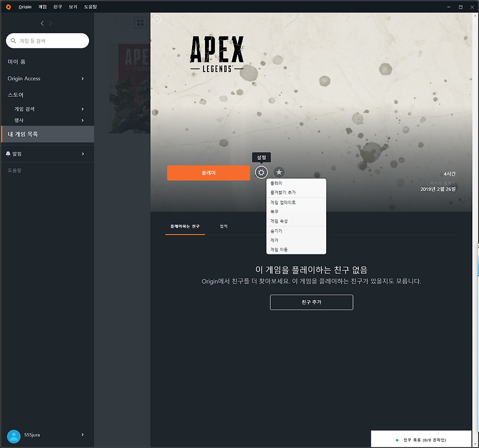Image resolution: width=479 pixels, height=448 pixels.
Task: Expand the 알림 chevron
Action: (82, 154)
